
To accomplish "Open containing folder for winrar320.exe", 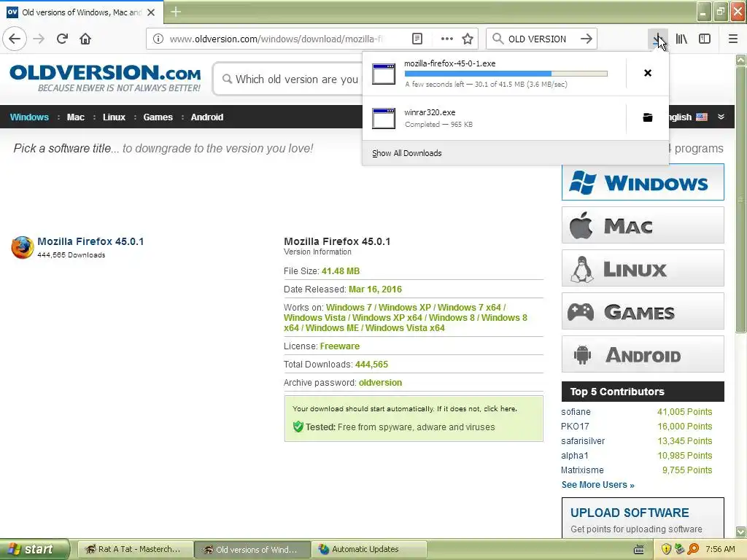I will tap(648, 117).
